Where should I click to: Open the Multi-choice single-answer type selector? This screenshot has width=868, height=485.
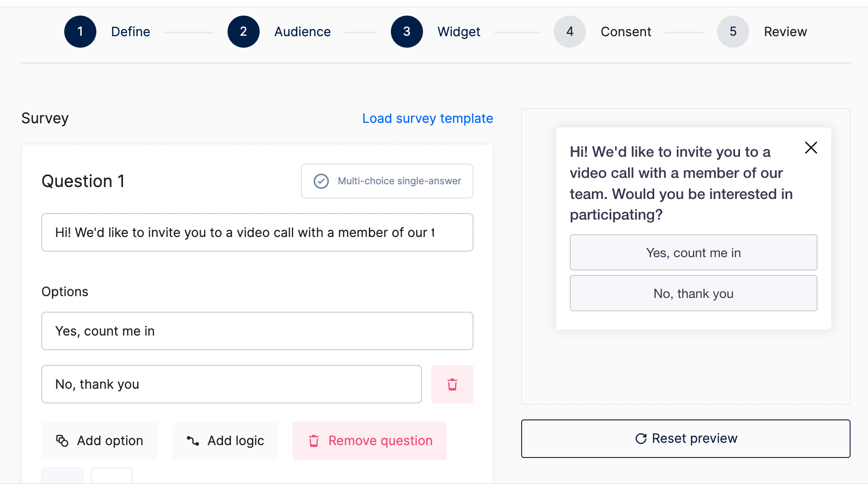[x=387, y=181]
